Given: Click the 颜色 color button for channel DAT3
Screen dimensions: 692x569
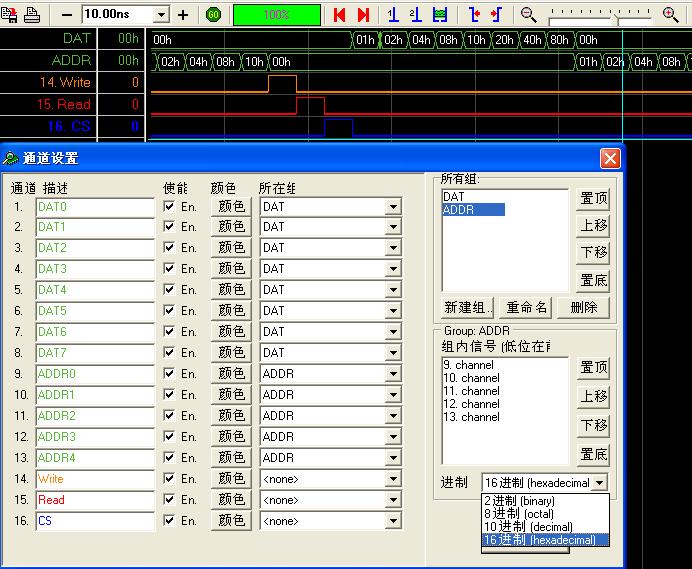Looking at the screenshot, I should (x=231, y=269).
